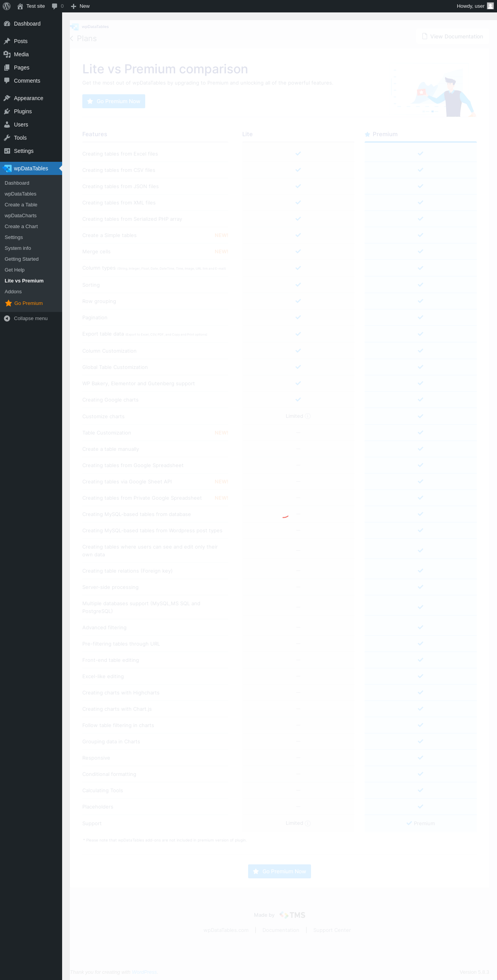Click the star icon beside Premium column header
The width and height of the screenshot is (497, 980).
pyautogui.click(x=367, y=134)
